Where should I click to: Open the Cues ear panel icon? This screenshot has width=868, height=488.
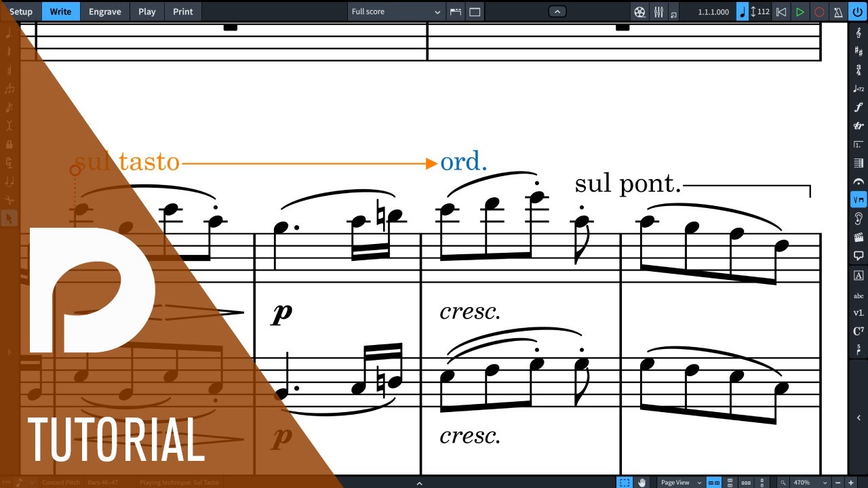[x=859, y=218]
